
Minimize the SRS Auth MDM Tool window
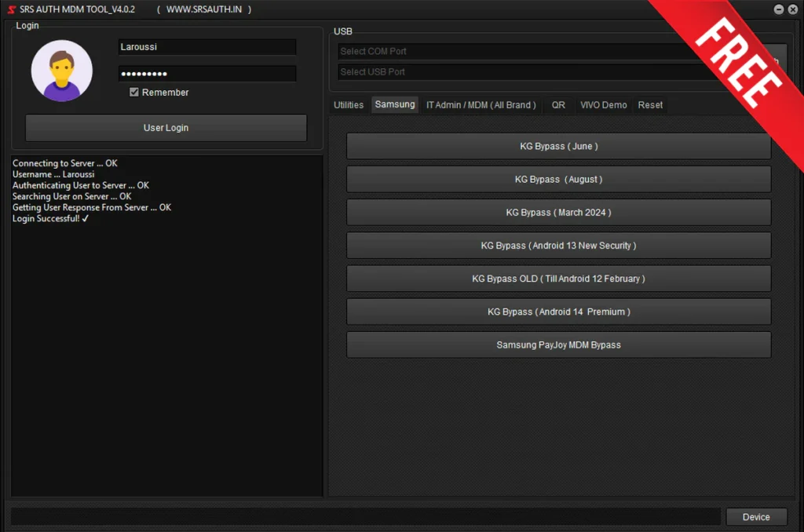(x=779, y=9)
